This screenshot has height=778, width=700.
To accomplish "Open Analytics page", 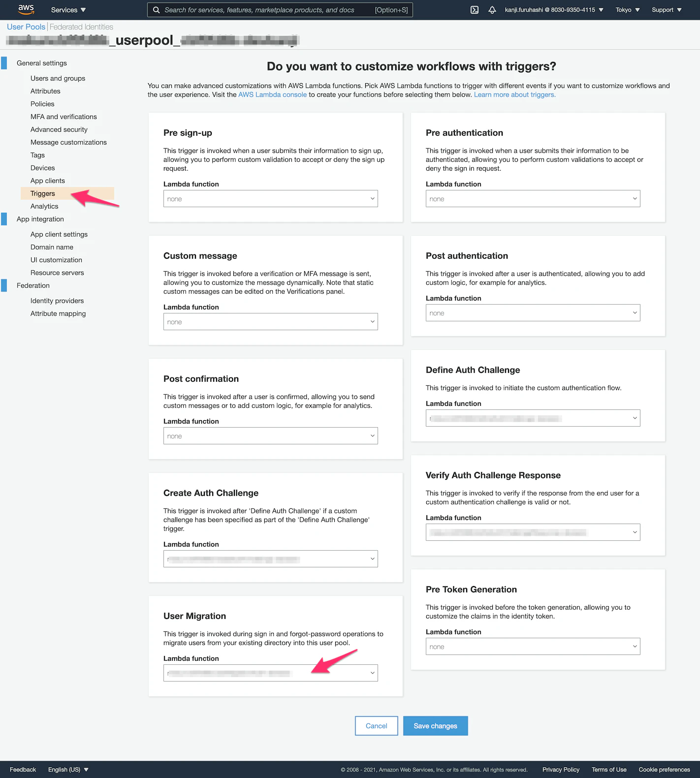I will click(x=44, y=206).
